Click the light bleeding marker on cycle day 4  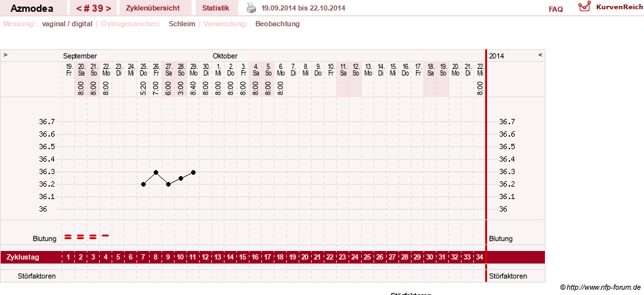pyautogui.click(x=106, y=235)
